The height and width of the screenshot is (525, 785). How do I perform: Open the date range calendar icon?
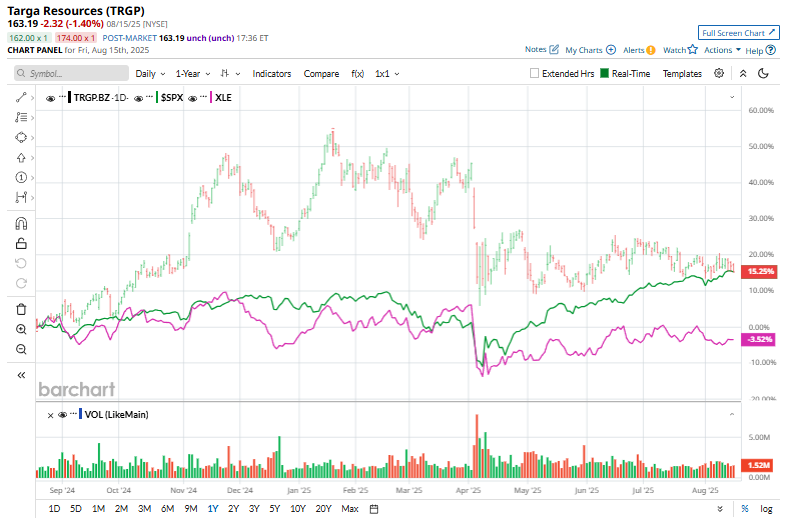click(x=373, y=509)
